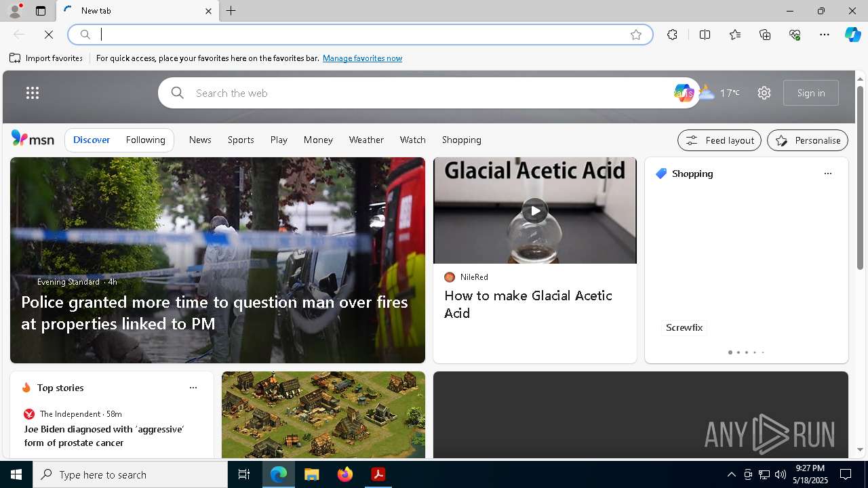Click the Shopping card title
This screenshot has width=868, height=488.
692,174
